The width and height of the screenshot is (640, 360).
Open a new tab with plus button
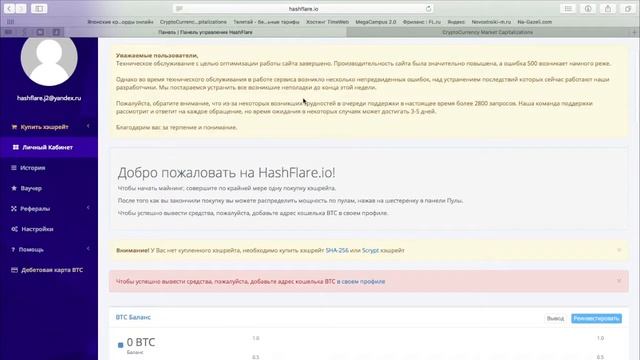click(x=635, y=32)
